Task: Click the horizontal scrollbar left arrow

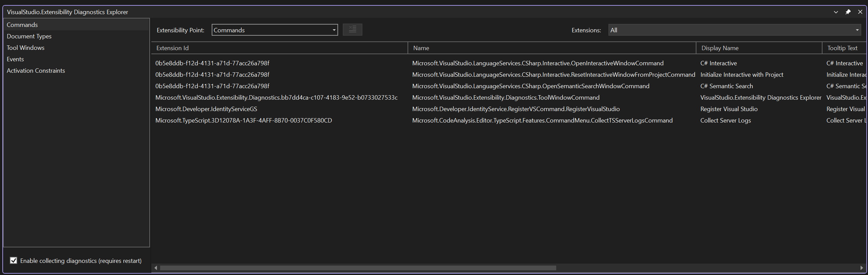Action: point(156,268)
